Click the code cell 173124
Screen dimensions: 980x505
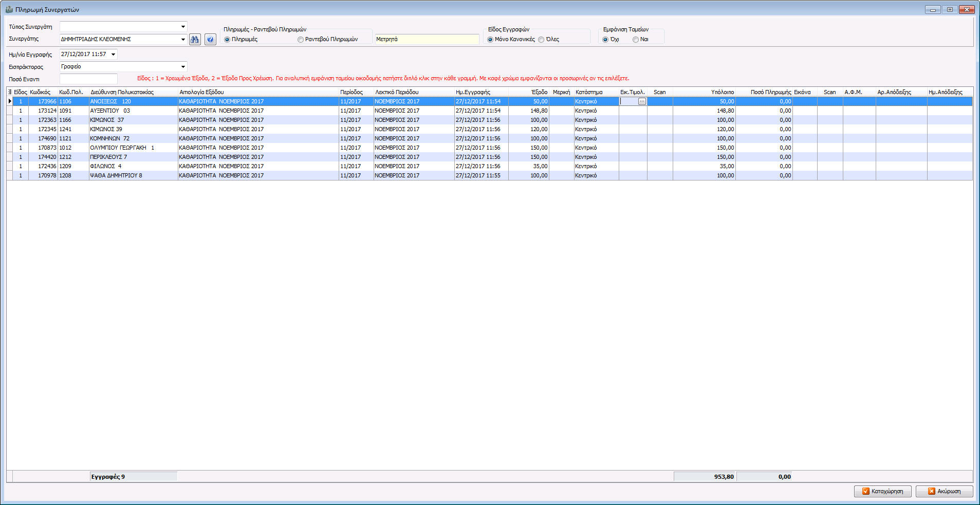coord(43,111)
